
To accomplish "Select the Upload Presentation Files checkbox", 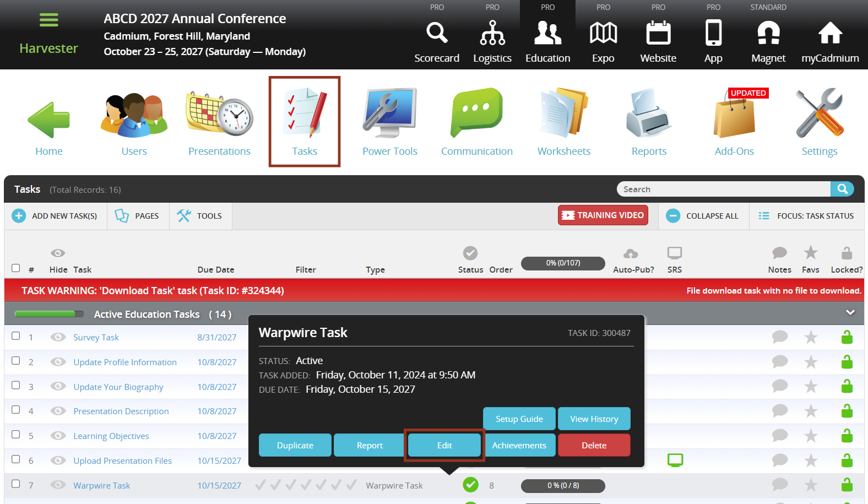I will tap(16, 459).
